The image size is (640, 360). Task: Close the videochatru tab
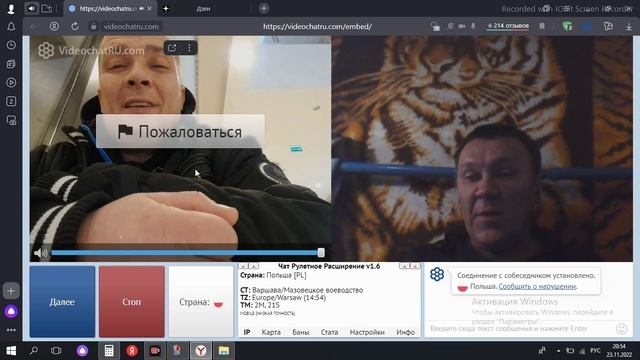click(150, 9)
